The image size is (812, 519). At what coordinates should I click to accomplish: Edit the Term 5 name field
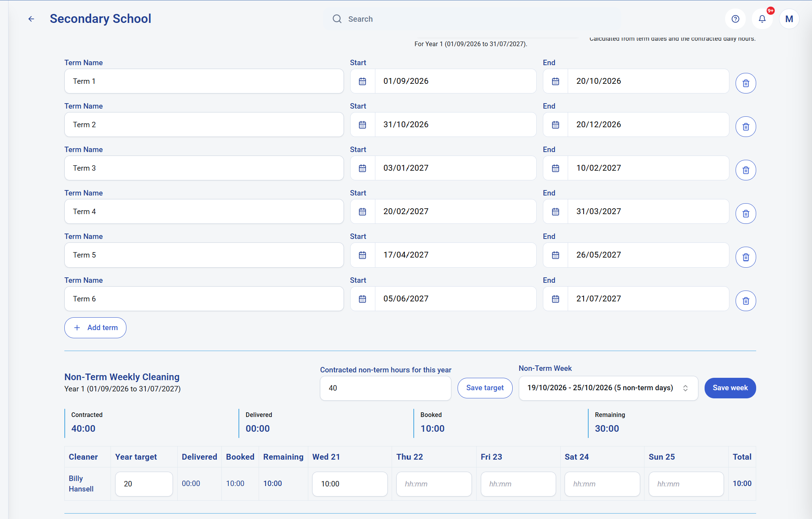click(204, 255)
